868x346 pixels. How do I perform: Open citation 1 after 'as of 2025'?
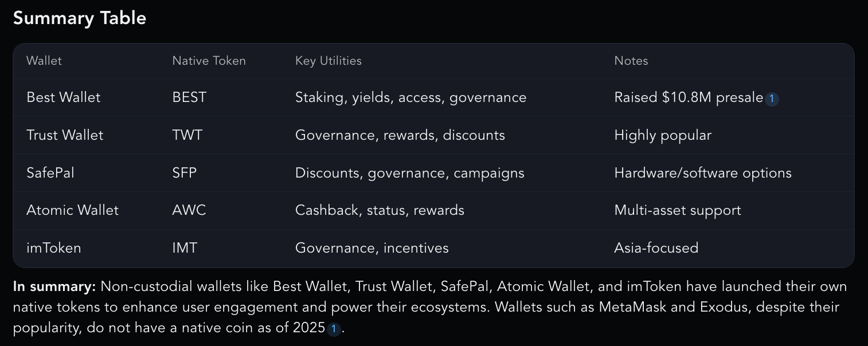tap(334, 329)
